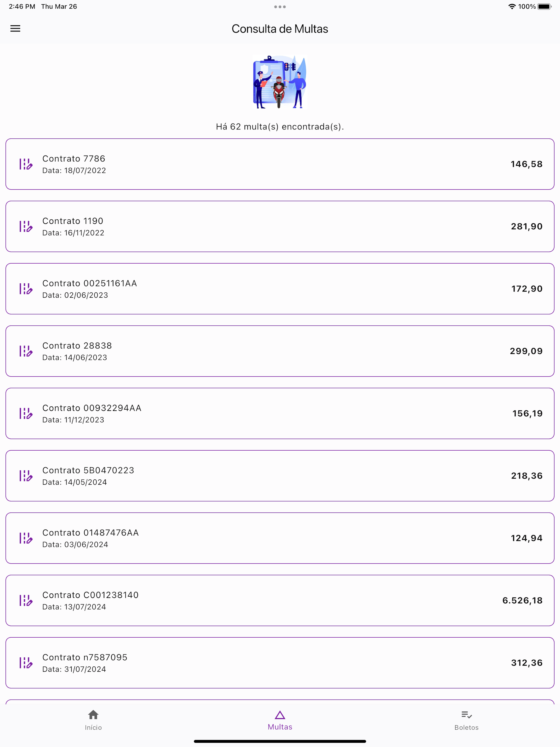Tap the Boletos checklist icon
Viewport: 560px width, 747px height.
click(x=466, y=715)
